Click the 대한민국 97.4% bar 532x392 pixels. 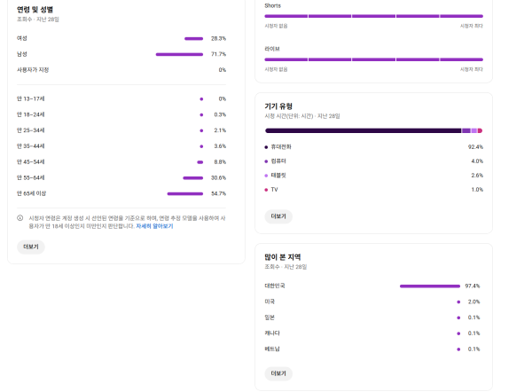(x=430, y=286)
